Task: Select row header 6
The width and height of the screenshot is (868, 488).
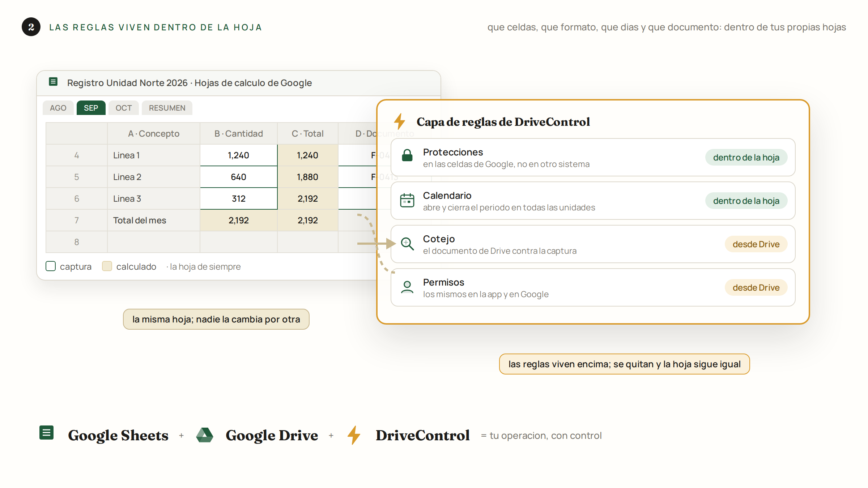Action: point(77,198)
